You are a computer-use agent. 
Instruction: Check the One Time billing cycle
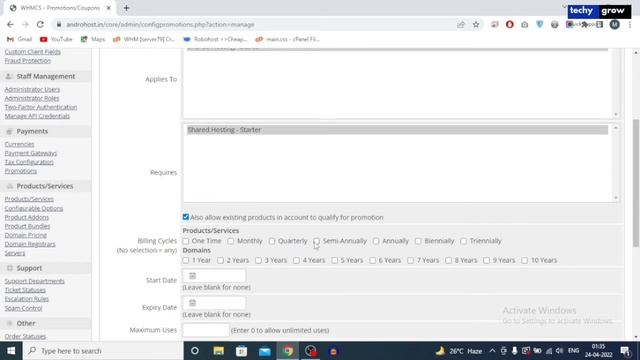[186, 241]
